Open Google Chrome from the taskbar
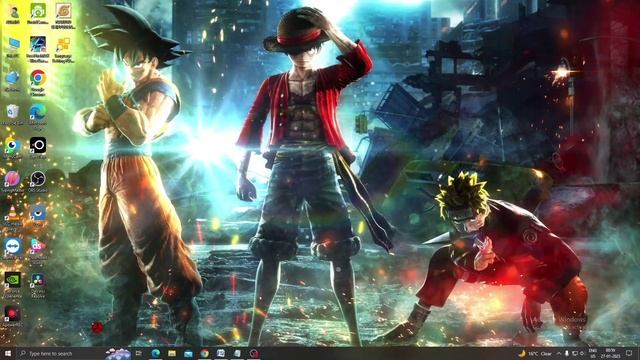This screenshot has width=640, height=360. point(204,353)
